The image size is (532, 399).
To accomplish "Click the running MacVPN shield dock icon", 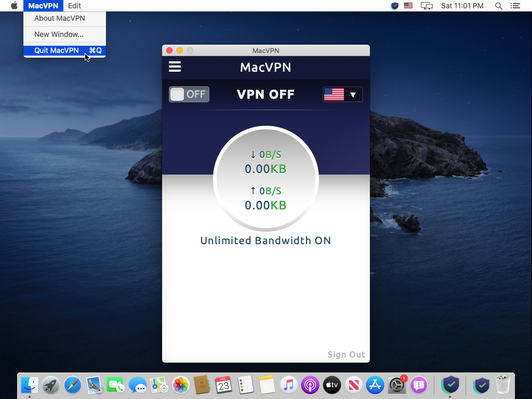I will [450, 385].
